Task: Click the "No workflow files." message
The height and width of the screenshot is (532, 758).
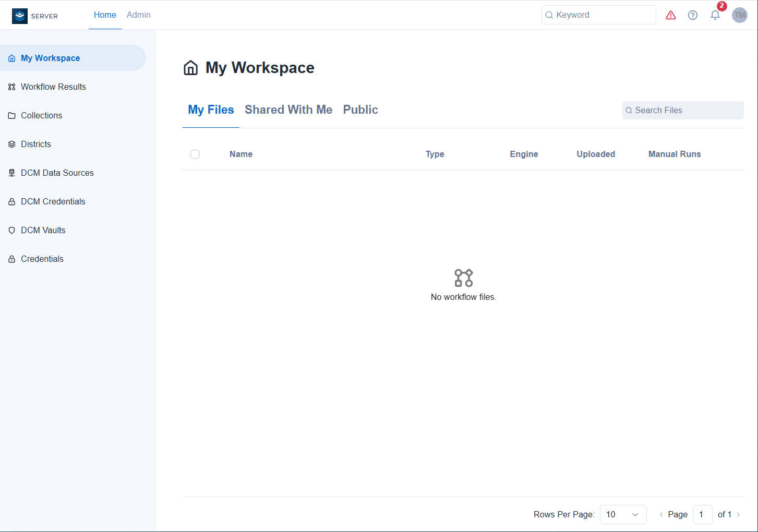Action: (464, 297)
